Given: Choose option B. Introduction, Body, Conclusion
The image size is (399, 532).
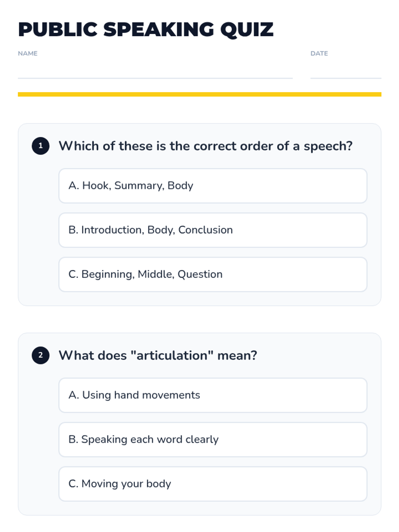Looking at the screenshot, I should tap(213, 230).
